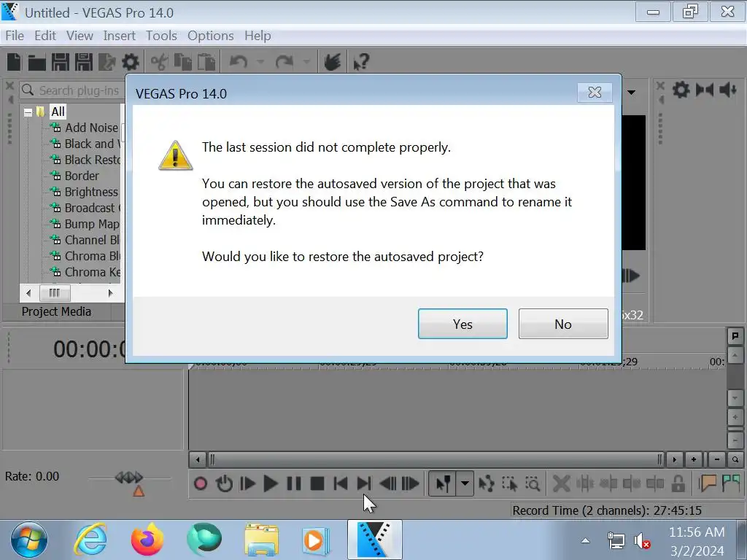Open the Edit menu

45,36
